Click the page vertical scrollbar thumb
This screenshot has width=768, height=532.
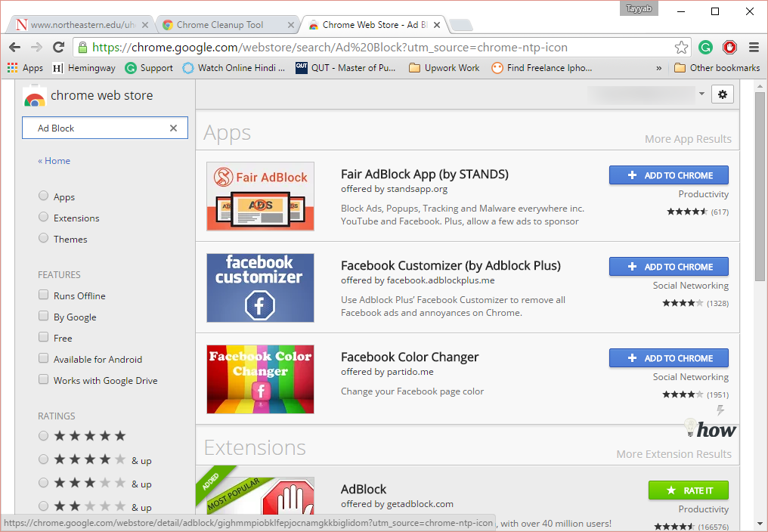[760, 186]
